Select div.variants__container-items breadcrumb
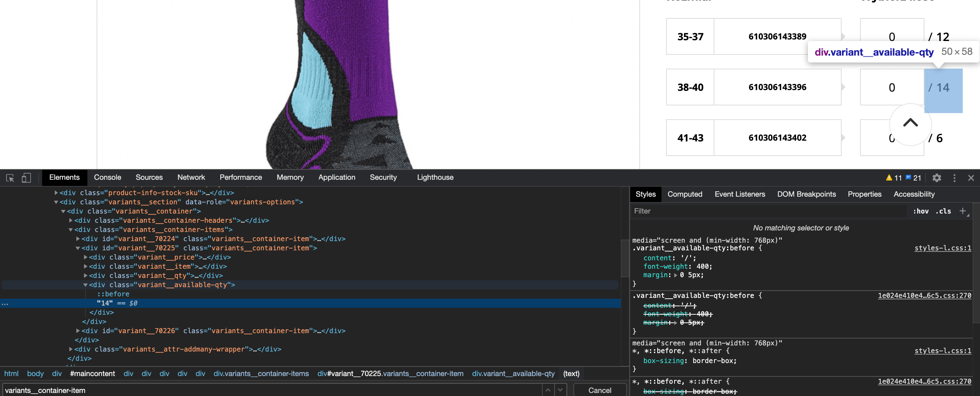Viewport: 980px width, 396px height. tap(261, 374)
